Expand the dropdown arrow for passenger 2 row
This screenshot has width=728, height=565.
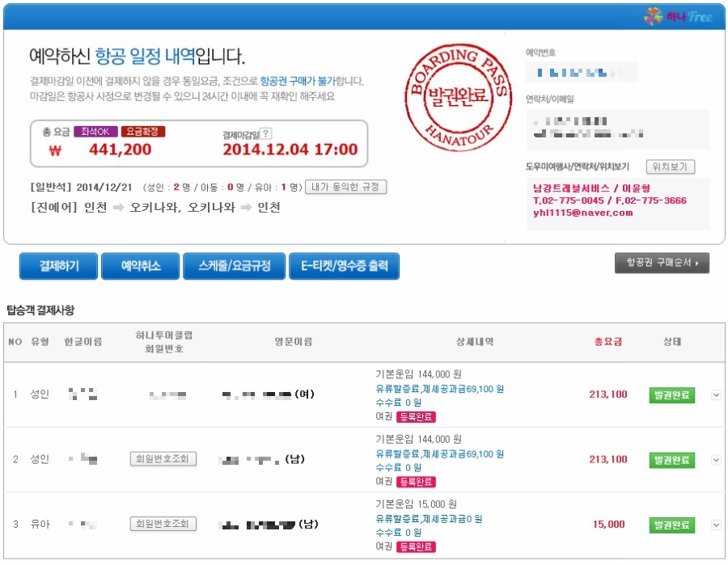pos(716,460)
